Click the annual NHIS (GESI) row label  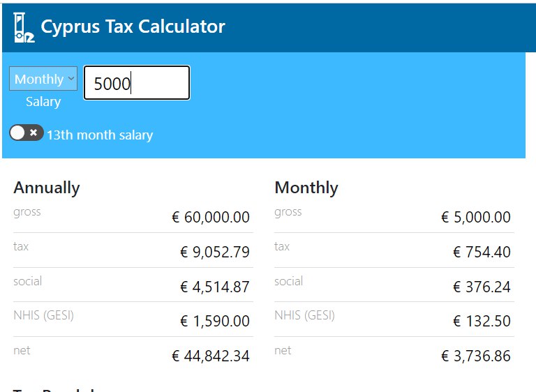(43, 315)
